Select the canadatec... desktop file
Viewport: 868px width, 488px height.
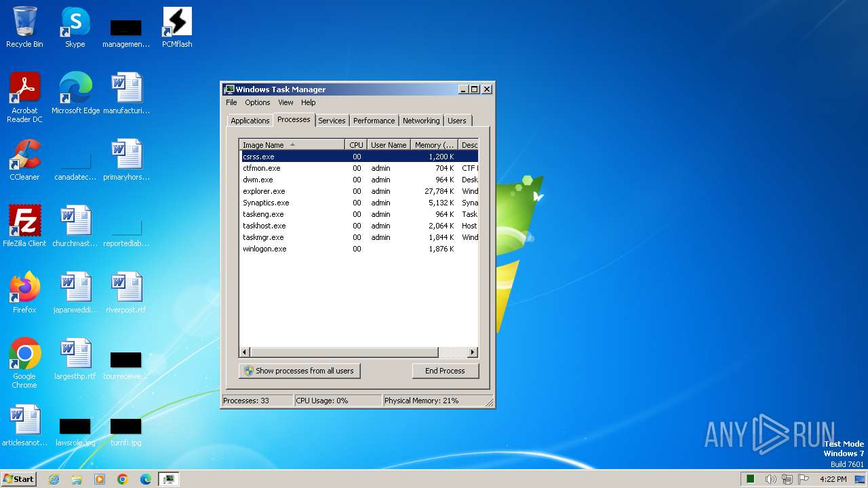[75, 165]
